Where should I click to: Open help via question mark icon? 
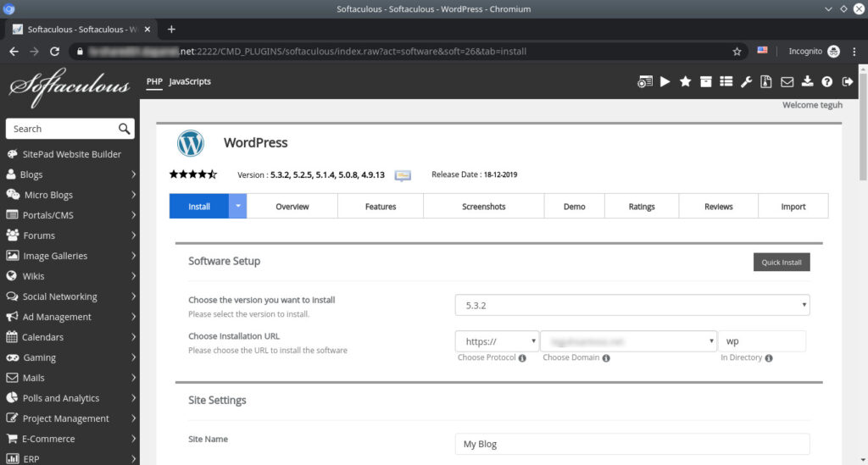click(x=826, y=82)
